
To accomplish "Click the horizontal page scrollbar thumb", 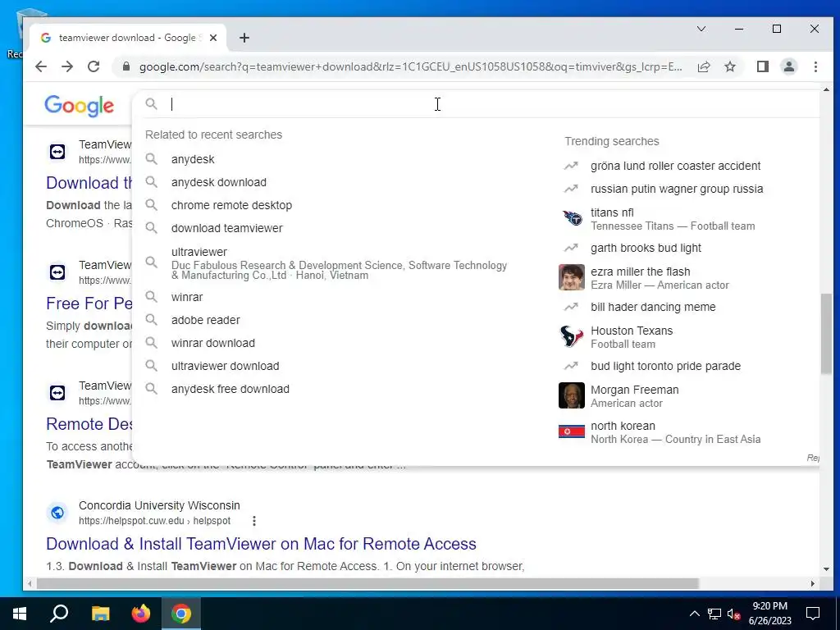I will tap(367, 583).
